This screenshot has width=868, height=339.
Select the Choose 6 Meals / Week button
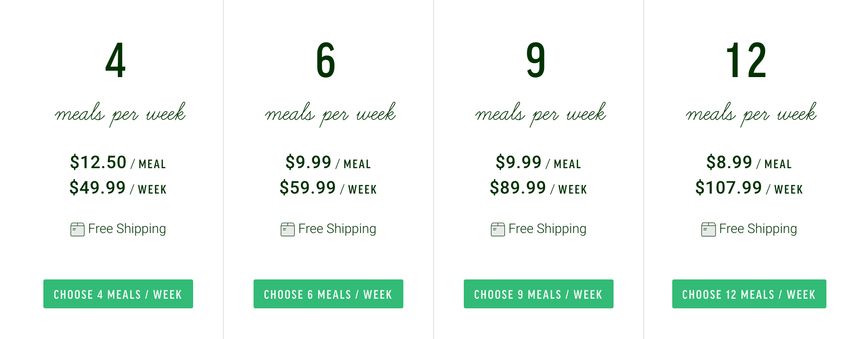coord(328,294)
